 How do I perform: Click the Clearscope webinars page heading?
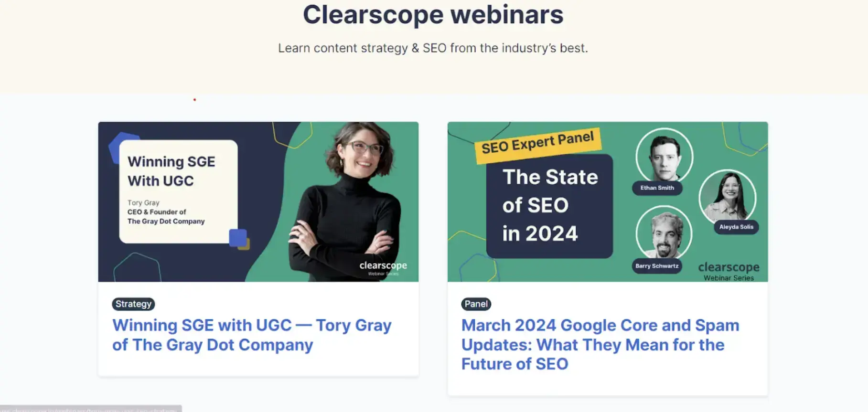click(x=433, y=15)
